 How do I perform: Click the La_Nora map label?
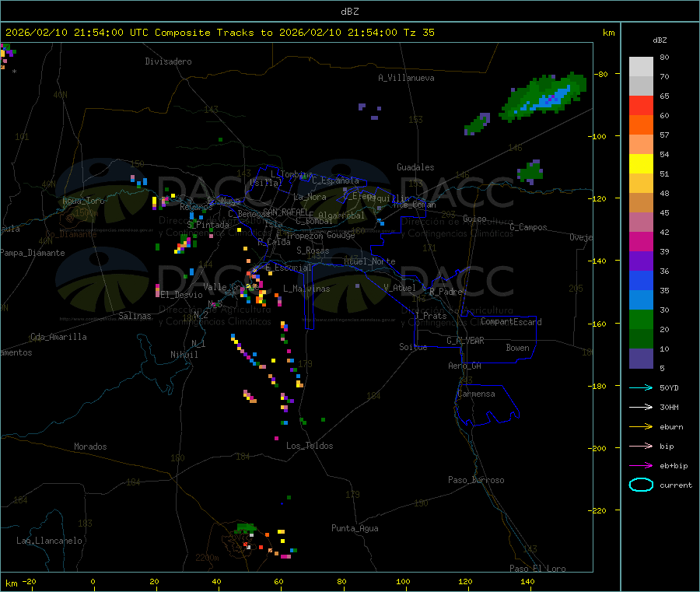coord(310,197)
